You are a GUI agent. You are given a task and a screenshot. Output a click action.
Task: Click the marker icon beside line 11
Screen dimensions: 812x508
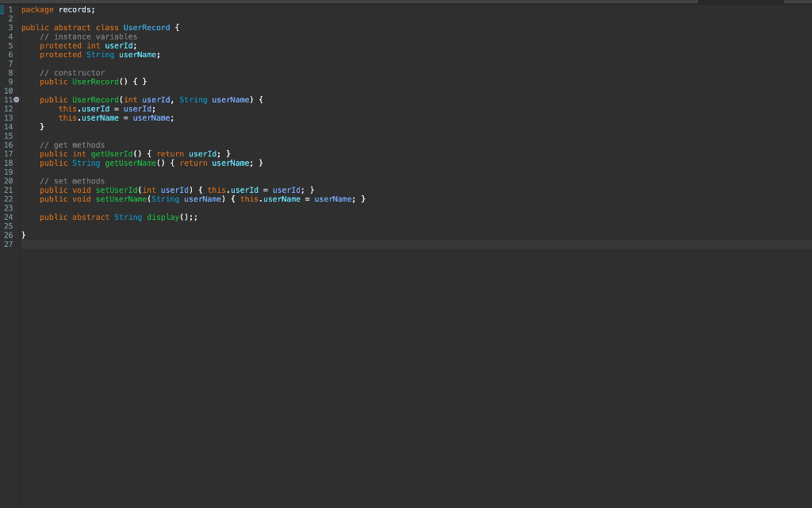click(x=16, y=99)
